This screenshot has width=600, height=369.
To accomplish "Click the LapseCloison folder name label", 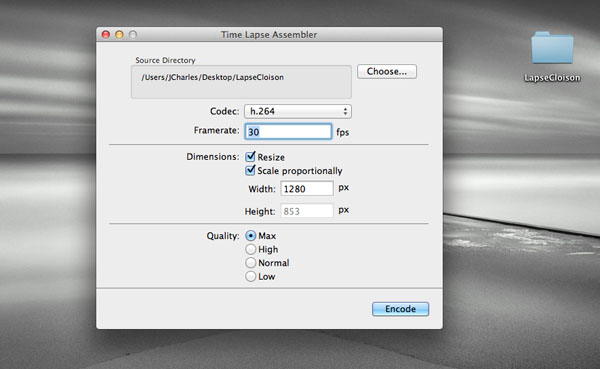I will 552,78.
